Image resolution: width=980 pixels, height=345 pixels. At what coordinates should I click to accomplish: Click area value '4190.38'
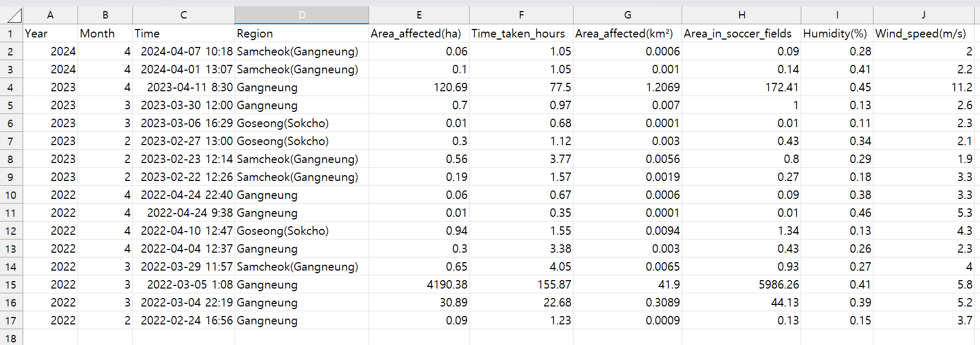coord(419,285)
